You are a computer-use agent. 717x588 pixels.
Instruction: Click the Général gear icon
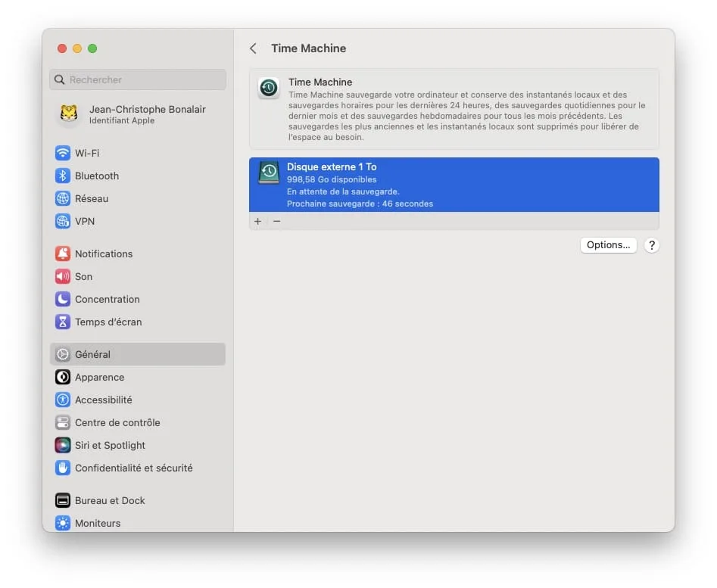pos(63,354)
